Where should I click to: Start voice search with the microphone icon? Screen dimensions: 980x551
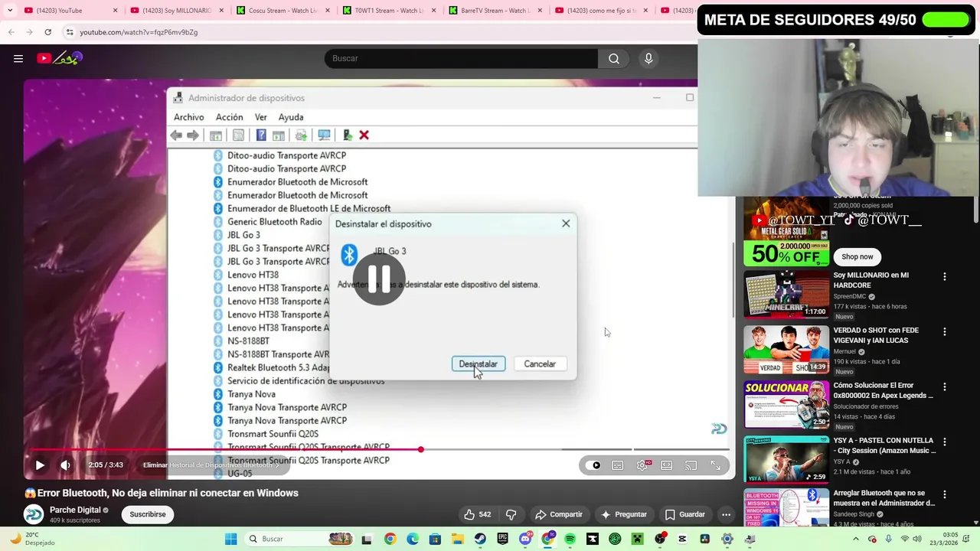648,58
